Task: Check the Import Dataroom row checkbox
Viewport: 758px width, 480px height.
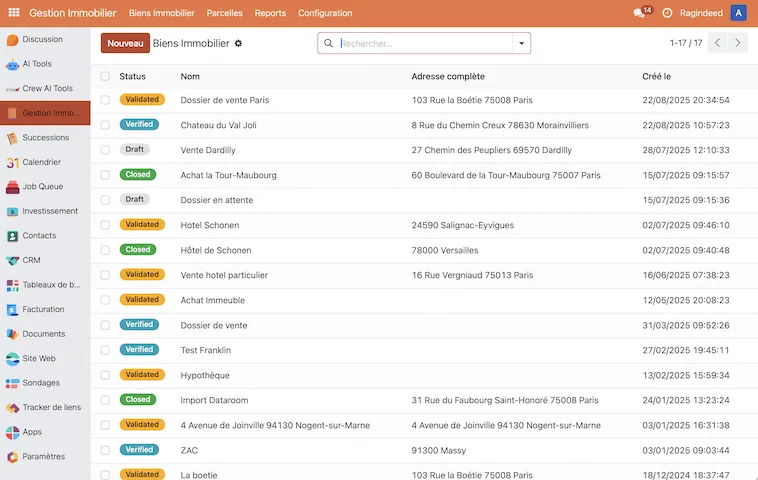Action: (105, 400)
